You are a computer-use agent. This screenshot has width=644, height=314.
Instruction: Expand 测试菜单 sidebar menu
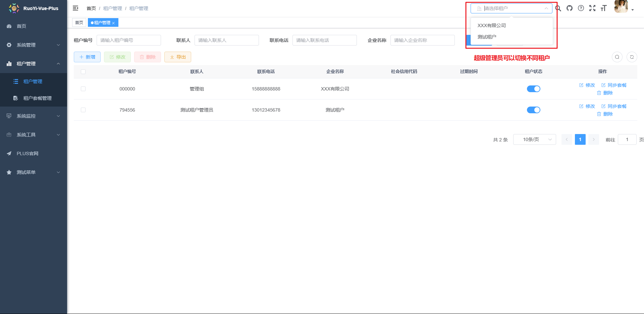34,172
